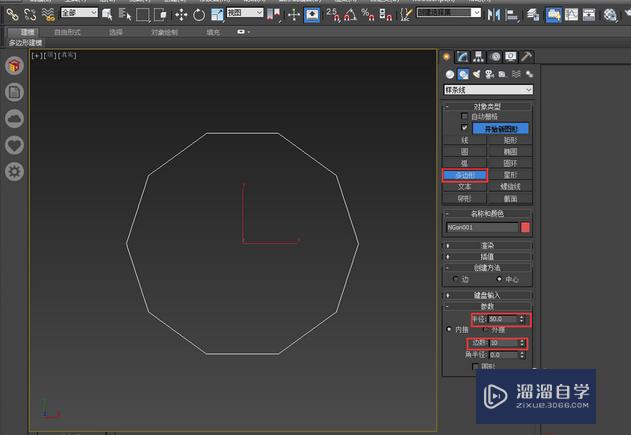Screen dimensions: 631x435
Task: Activate the Select and Move tool
Action: tap(181, 15)
